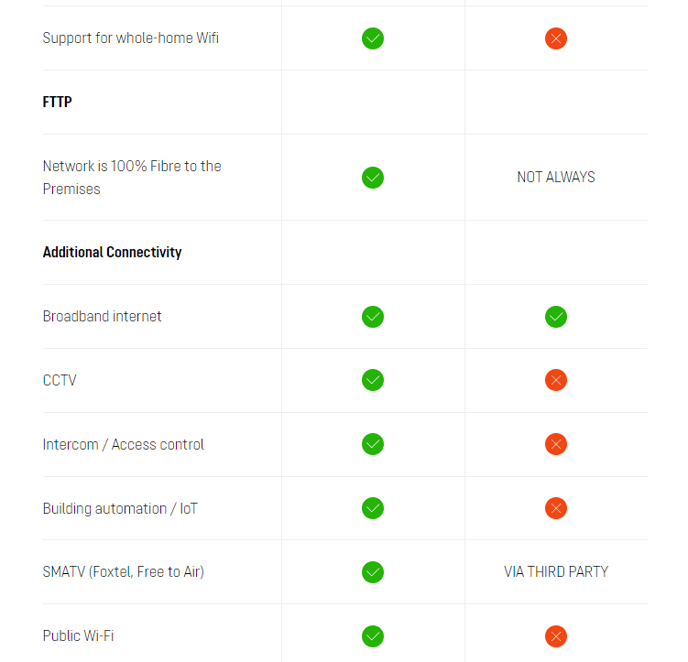Viewport: 688px width, 662px height.
Task: Click red cross for Intercom / Access control
Action: tap(555, 444)
